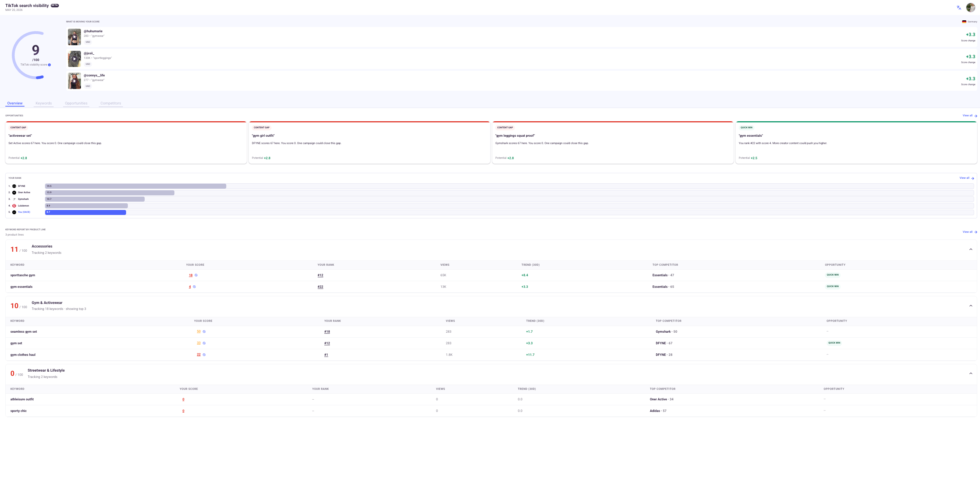This screenshot has height=488, width=980.
Task: Click the You (OACE) brand logo icon
Action: [14, 212]
